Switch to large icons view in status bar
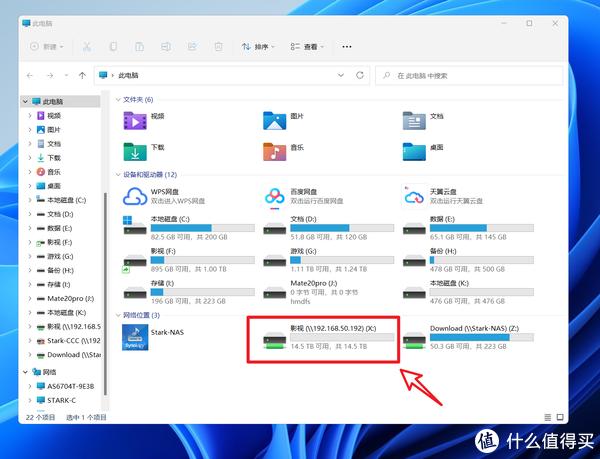The width and height of the screenshot is (600, 459). 560,417
